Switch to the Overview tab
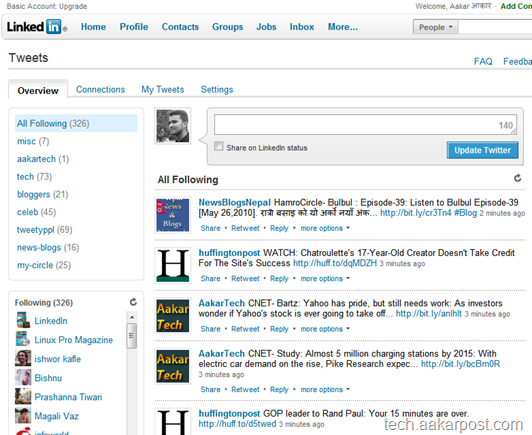This screenshot has width=532, height=435. point(38,90)
